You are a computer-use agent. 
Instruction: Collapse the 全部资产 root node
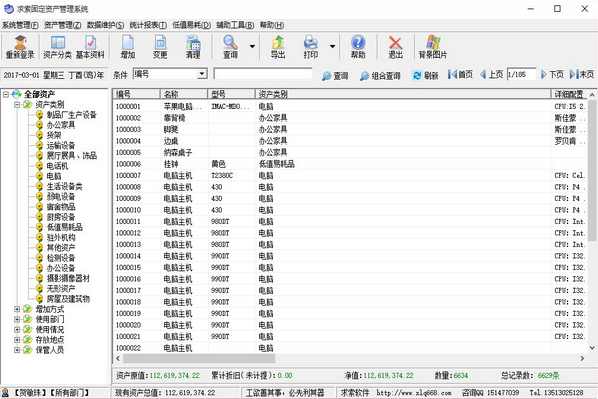tap(6, 94)
